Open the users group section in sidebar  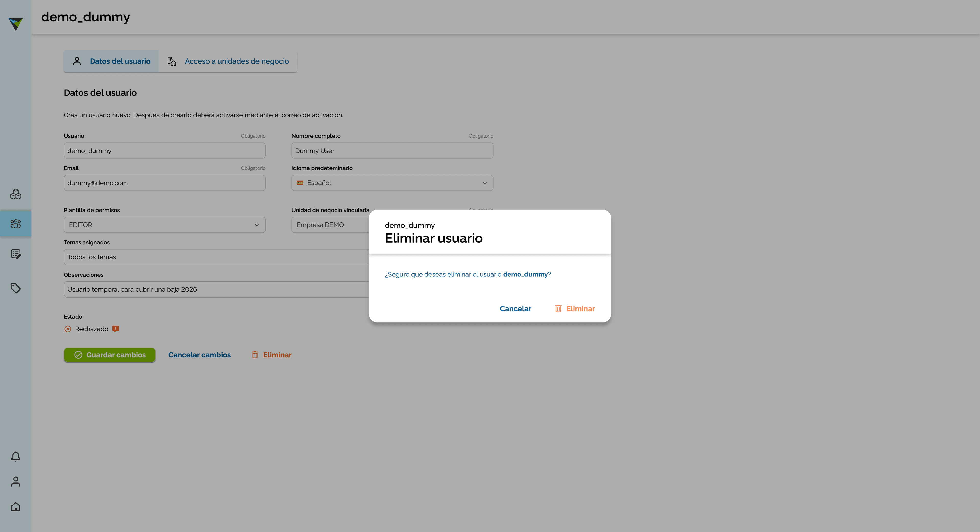tap(16, 224)
